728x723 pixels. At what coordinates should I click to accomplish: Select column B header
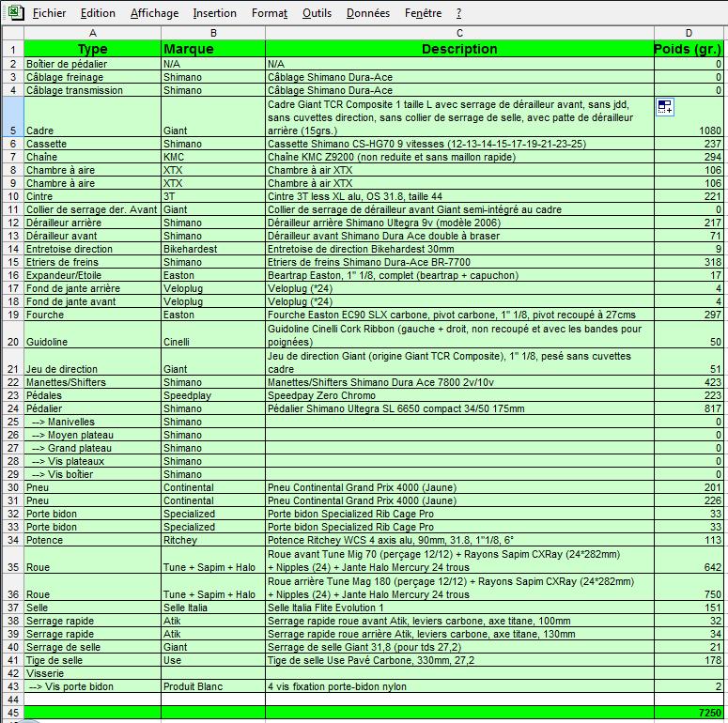pyautogui.click(x=213, y=33)
